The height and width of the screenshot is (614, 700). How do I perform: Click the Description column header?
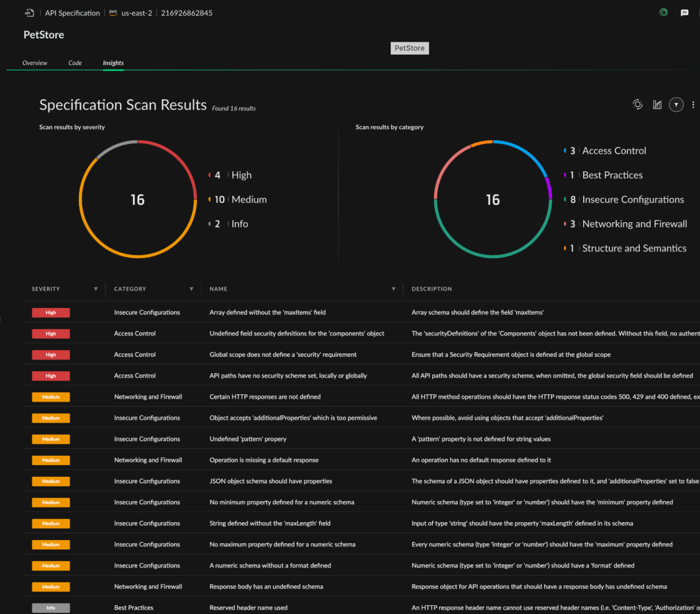(432, 289)
